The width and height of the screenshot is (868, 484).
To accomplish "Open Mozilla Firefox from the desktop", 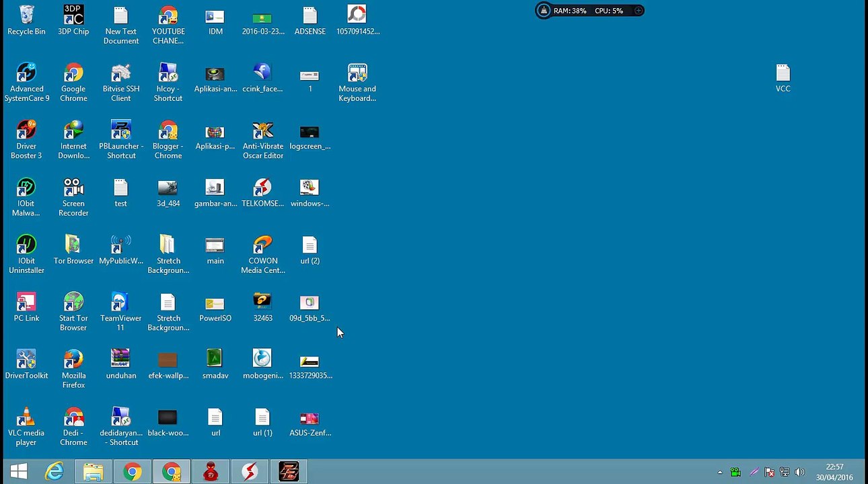I will 73,368.
